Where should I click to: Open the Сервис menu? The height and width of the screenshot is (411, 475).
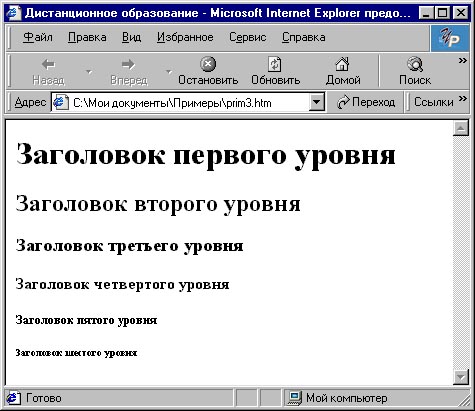tap(248, 37)
